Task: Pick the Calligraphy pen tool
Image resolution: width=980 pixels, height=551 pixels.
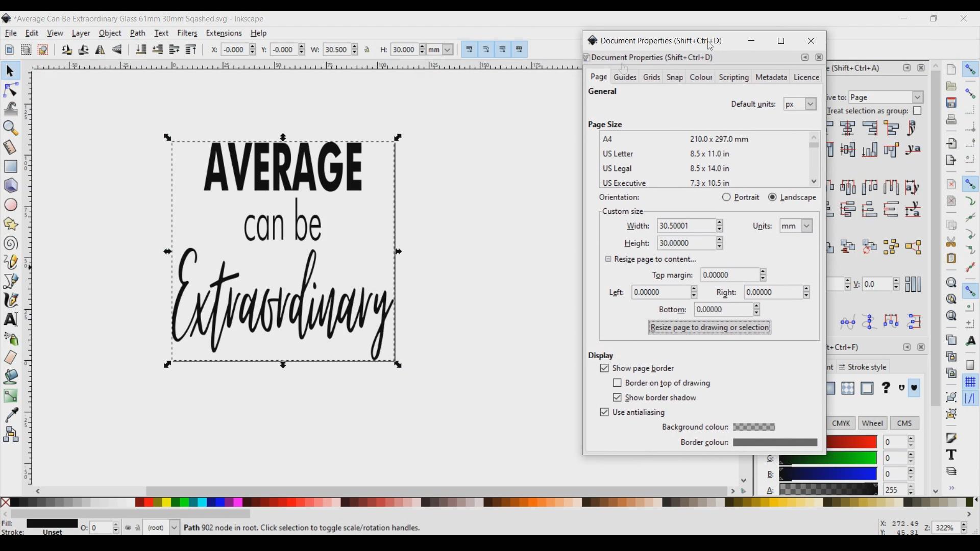Action: pos(11,301)
